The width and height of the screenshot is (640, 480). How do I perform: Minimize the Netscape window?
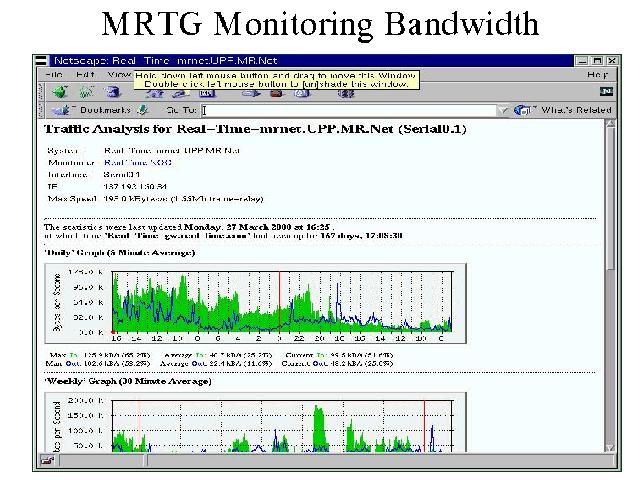coord(582,61)
